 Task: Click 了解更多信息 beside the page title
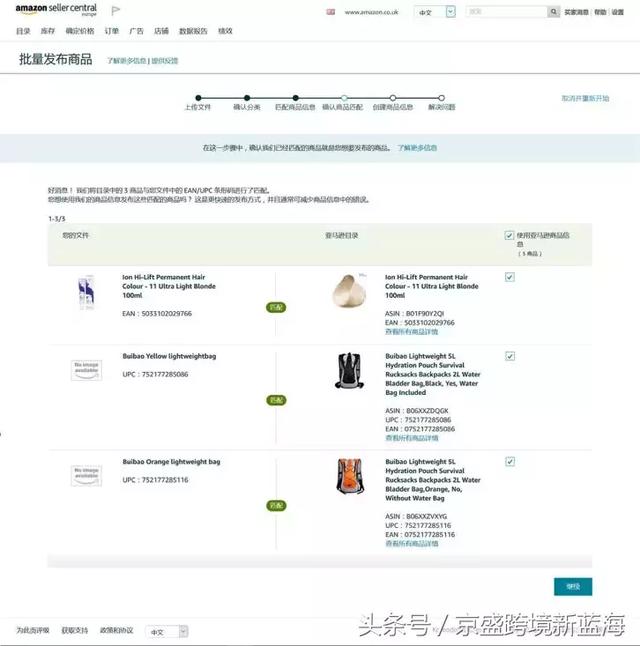[127, 61]
